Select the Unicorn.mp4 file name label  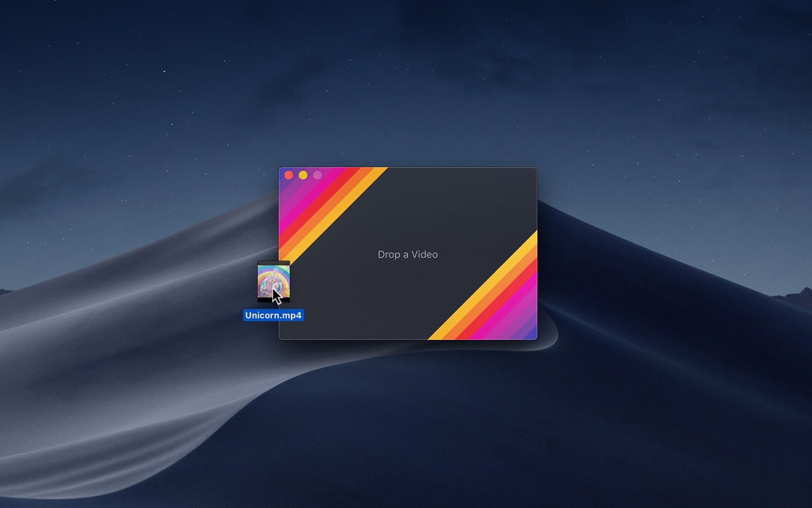pos(273,316)
